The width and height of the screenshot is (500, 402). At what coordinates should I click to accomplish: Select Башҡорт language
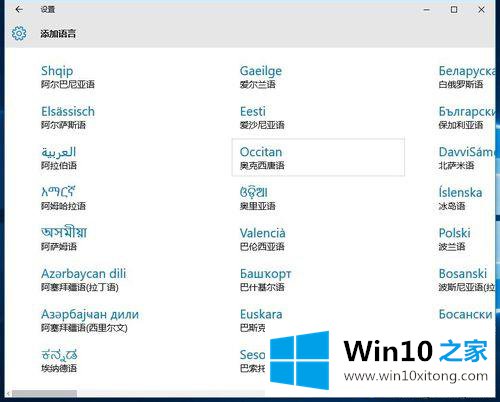point(266,280)
